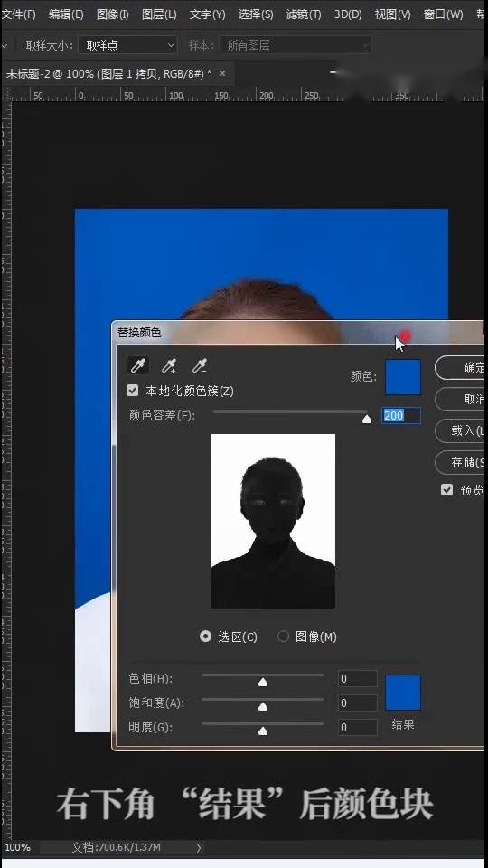Open the 滤镜 menu

click(x=304, y=14)
